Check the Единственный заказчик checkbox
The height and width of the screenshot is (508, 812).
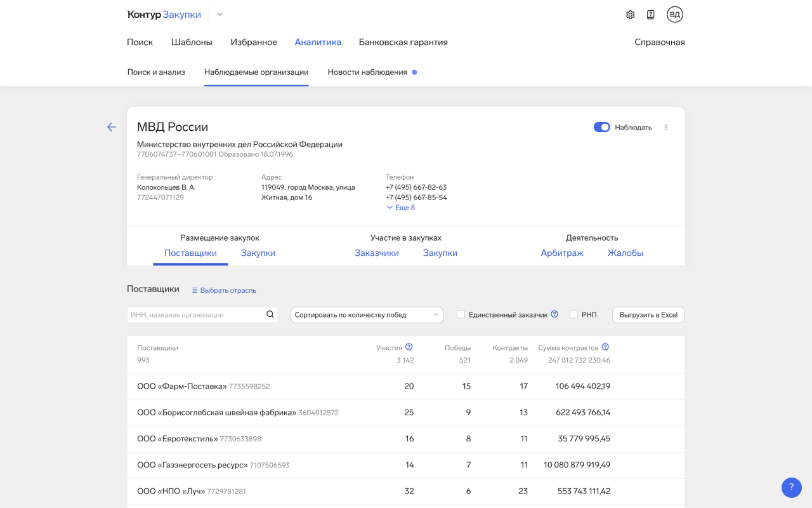(461, 314)
